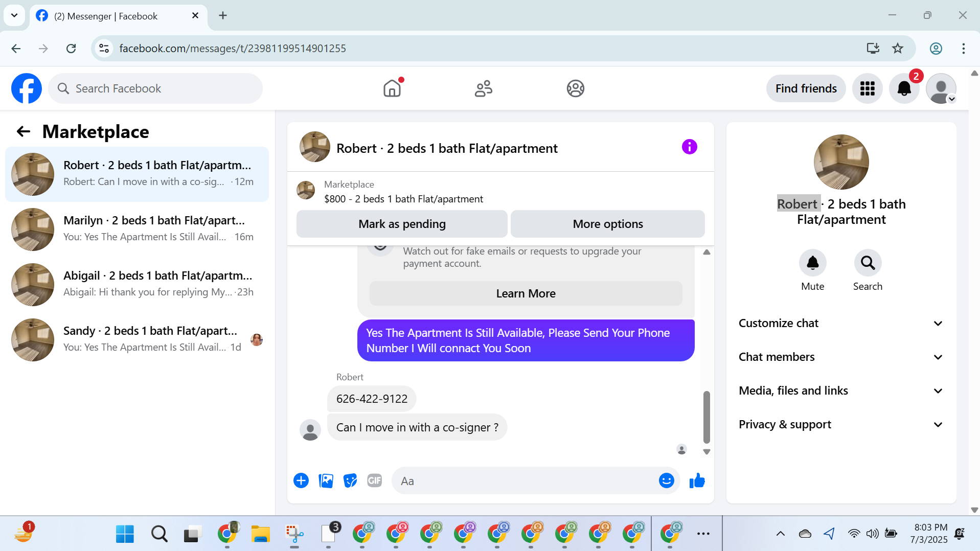
Task: Focus the Search Facebook field
Action: point(155,88)
